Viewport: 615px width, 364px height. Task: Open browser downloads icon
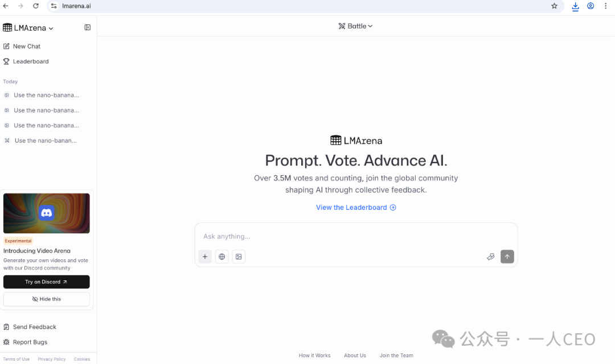[575, 6]
